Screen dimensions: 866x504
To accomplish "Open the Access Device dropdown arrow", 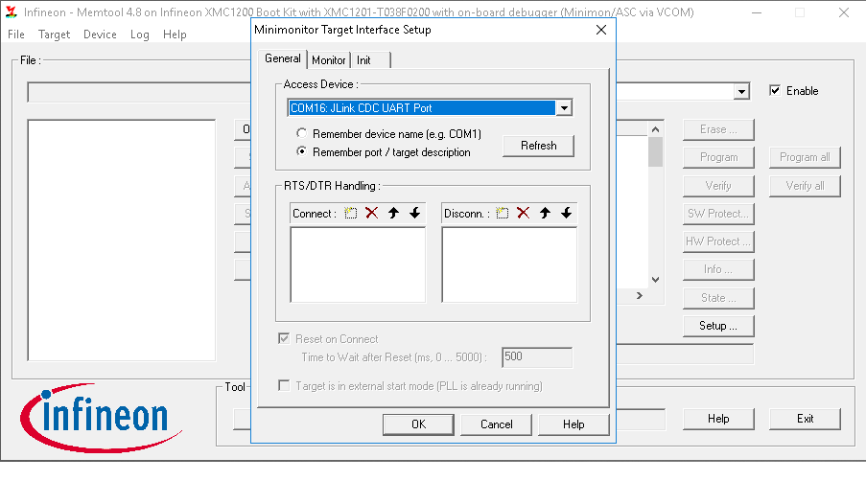I will pos(564,107).
